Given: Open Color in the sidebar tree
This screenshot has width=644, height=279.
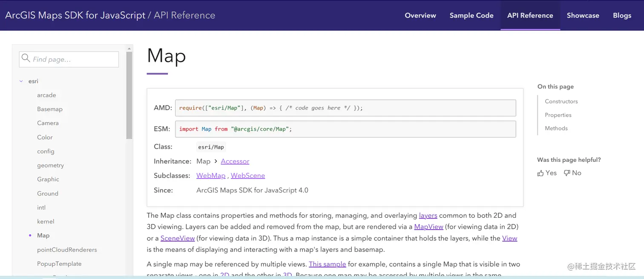Looking at the screenshot, I should point(45,137).
